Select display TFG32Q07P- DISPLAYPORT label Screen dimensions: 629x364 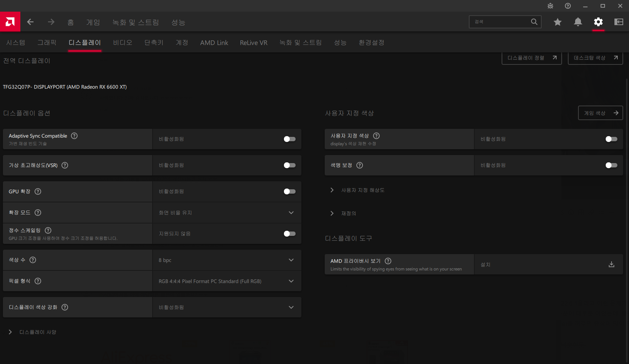(x=65, y=87)
